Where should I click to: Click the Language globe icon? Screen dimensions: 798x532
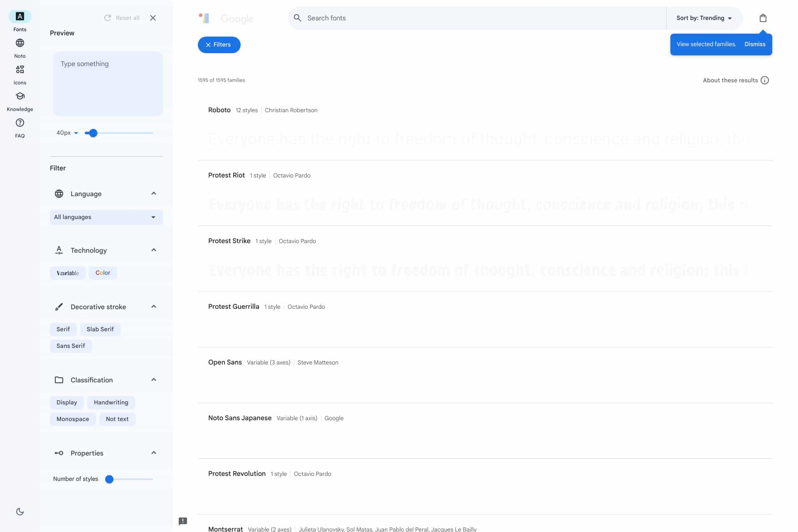(59, 194)
